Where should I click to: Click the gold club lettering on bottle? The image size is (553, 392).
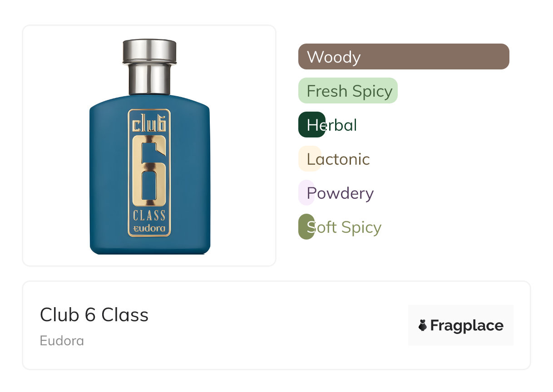tap(149, 123)
